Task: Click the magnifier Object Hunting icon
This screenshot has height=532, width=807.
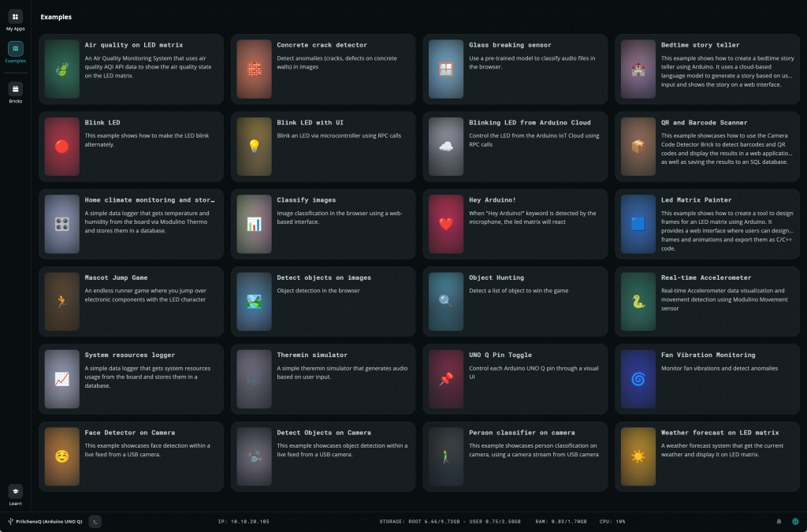Action: 446,301
